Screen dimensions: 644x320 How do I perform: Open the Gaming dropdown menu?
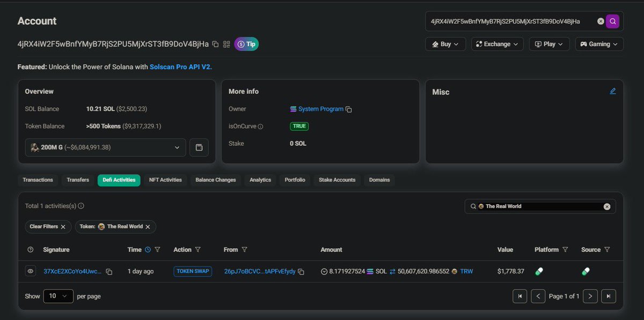point(599,44)
